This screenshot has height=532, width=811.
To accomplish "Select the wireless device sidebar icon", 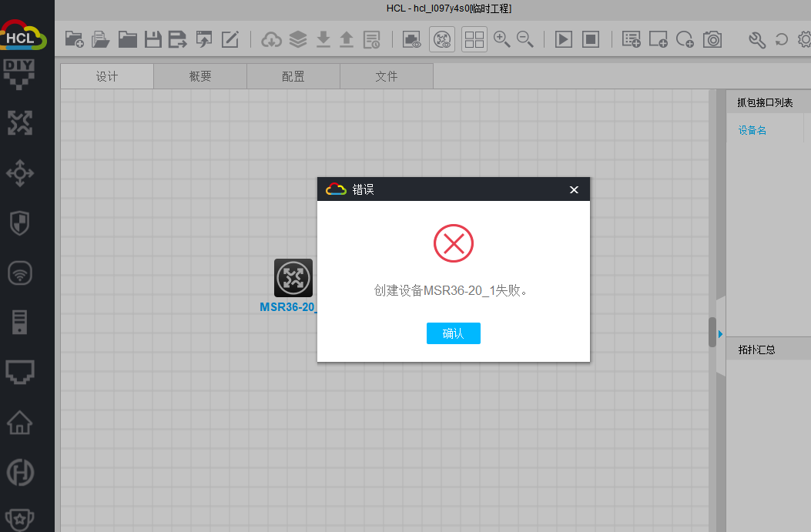I will [x=20, y=273].
